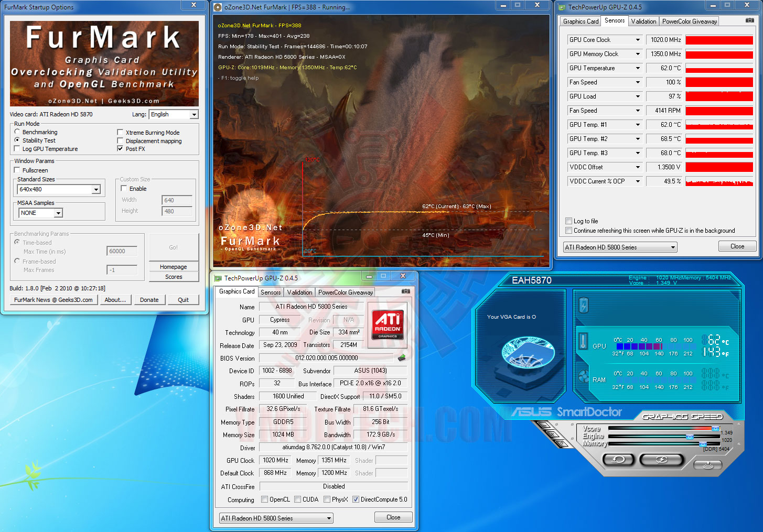Select the battery power icon in SmartDoctor
763x532 pixels.
(584, 305)
